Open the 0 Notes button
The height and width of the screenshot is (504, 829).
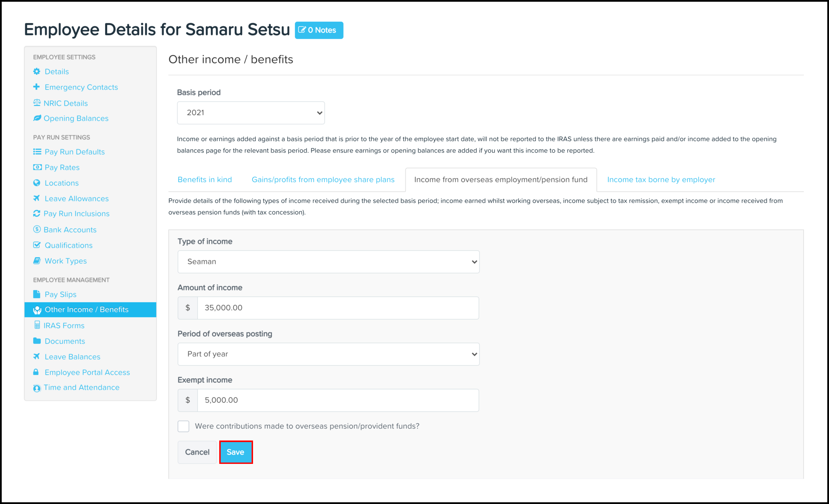[319, 30]
